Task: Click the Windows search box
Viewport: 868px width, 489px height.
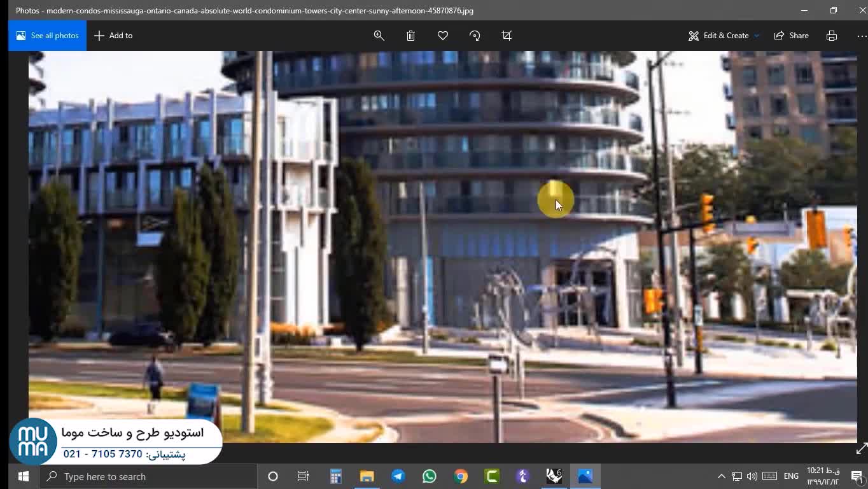Action: pyautogui.click(x=150, y=476)
